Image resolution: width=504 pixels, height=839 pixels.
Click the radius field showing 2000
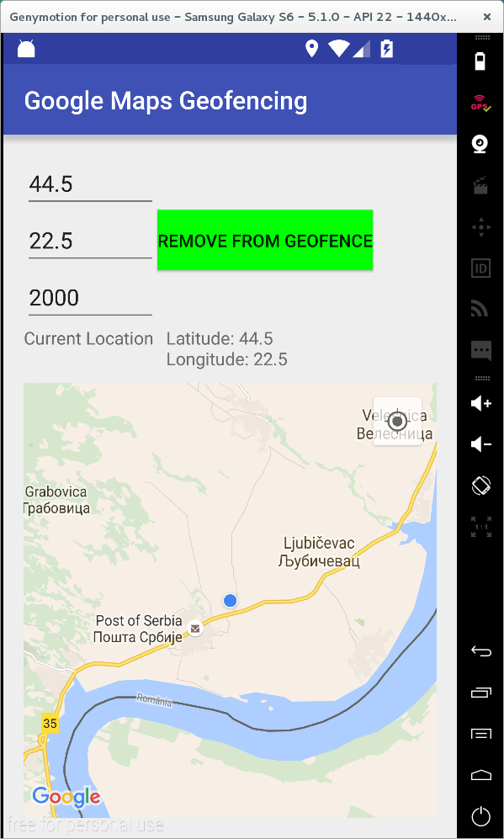click(x=90, y=298)
